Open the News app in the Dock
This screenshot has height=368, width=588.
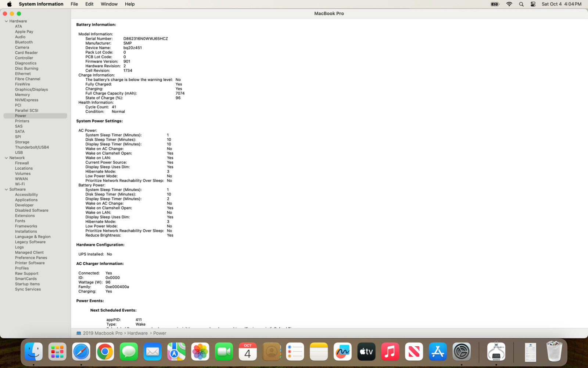pyautogui.click(x=414, y=351)
